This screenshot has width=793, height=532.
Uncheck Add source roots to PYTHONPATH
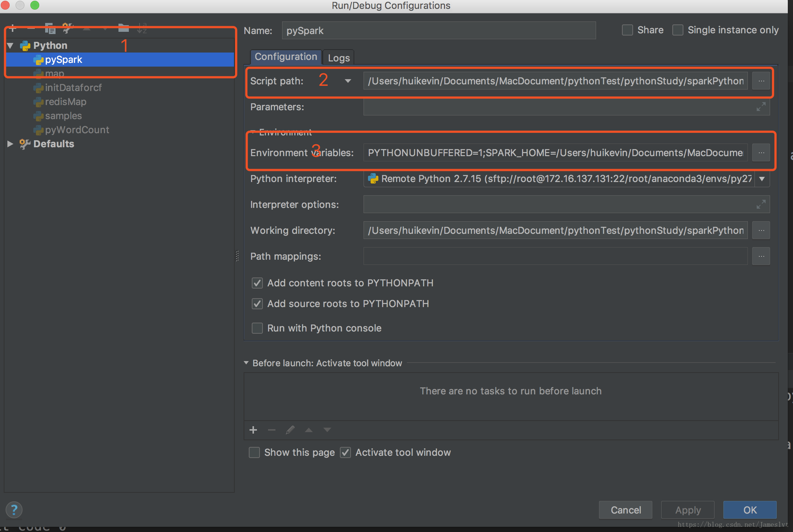pos(257,304)
